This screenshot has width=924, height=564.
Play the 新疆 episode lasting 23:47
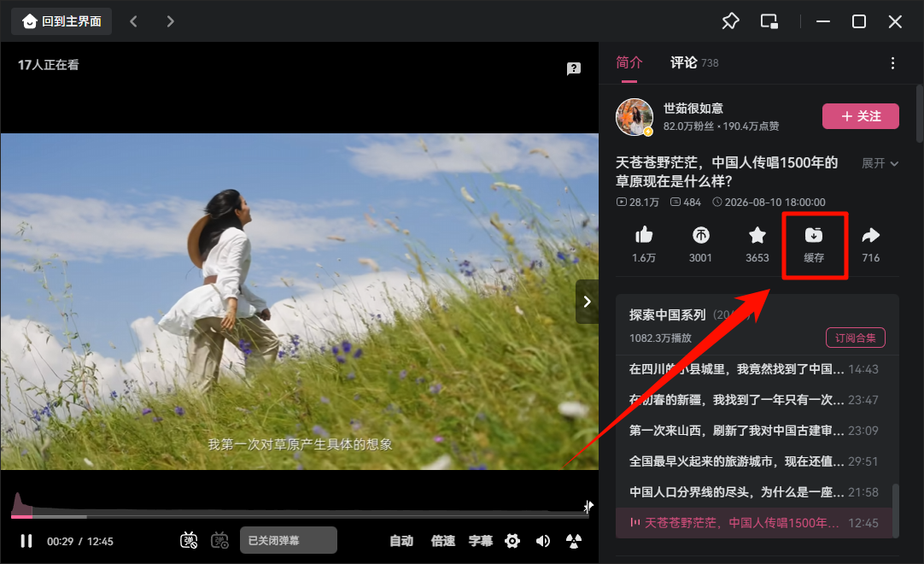pyautogui.click(x=754, y=400)
